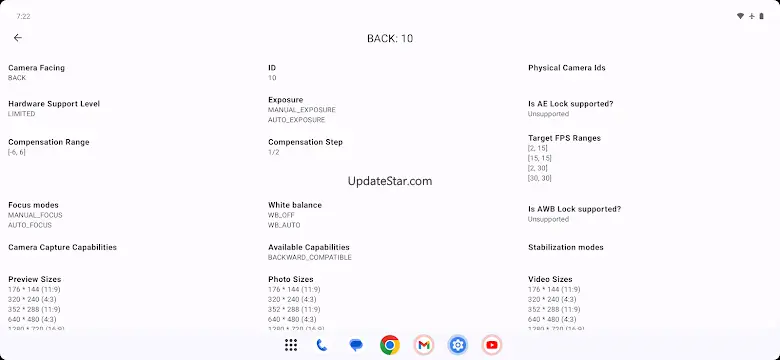Click the 'Compensation Step' heading
Screen dimensions: 780x360
pyautogui.click(x=305, y=142)
